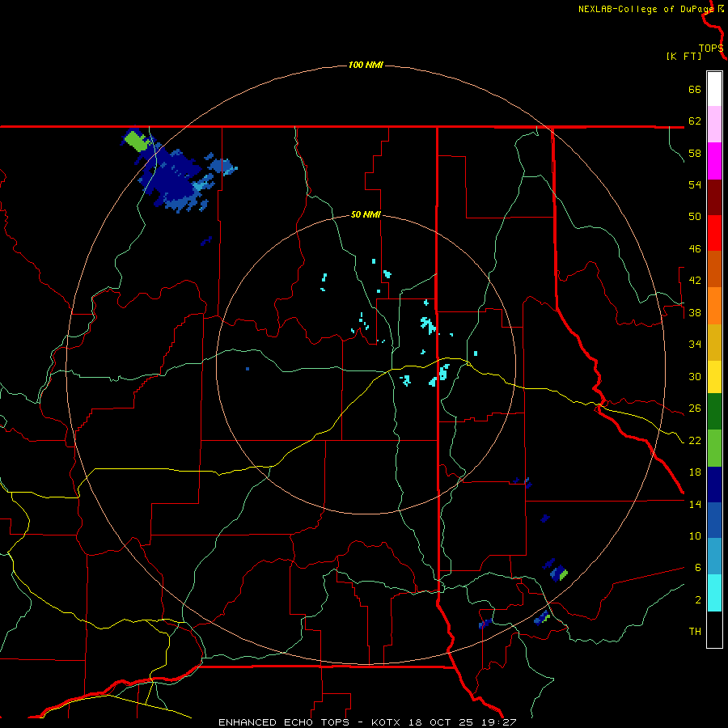Click the 26 legend value
This screenshot has height=728, width=728.
[695, 408]
